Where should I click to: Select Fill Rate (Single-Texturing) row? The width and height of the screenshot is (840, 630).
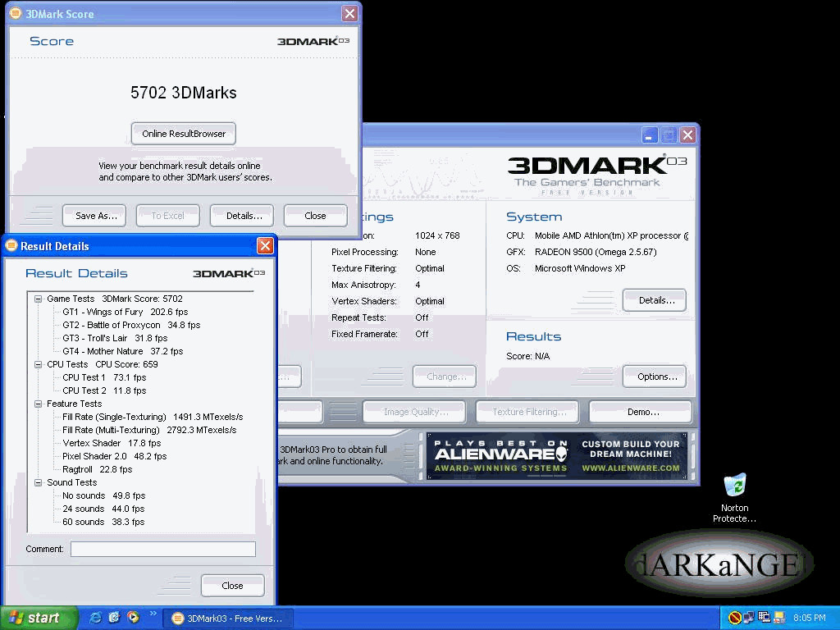(153, 418)
